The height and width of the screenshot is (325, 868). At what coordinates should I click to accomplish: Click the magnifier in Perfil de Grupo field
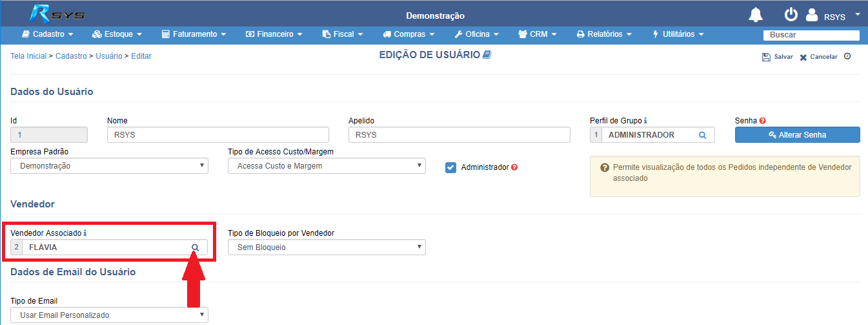tap(703, 135)
